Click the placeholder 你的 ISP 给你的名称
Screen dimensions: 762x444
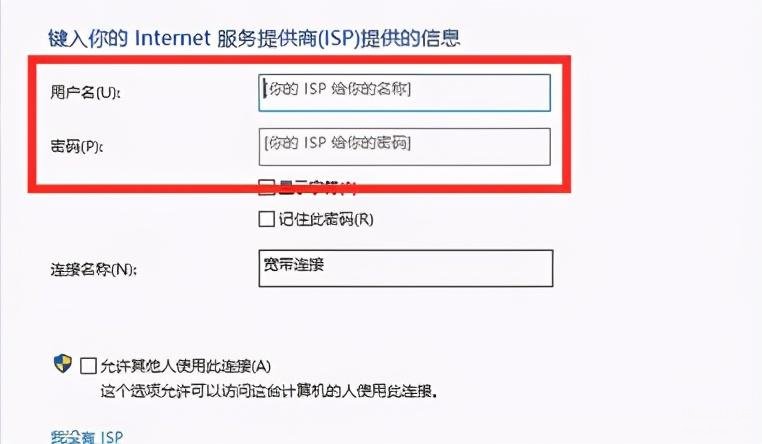click(337, 89)
